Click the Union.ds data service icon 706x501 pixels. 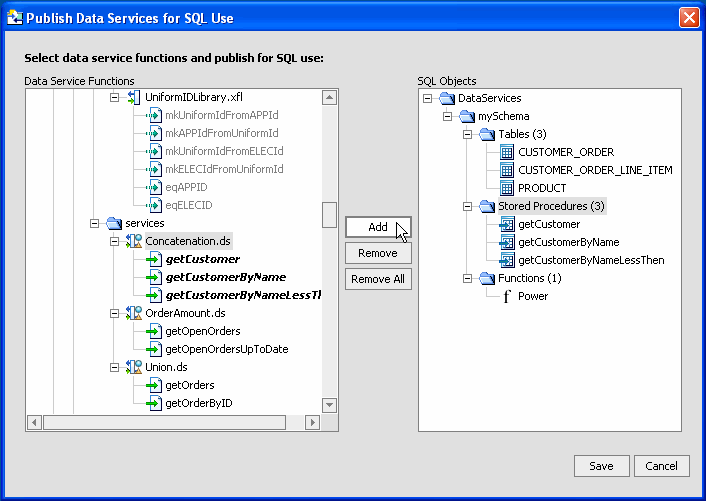[x=134, y=367]
